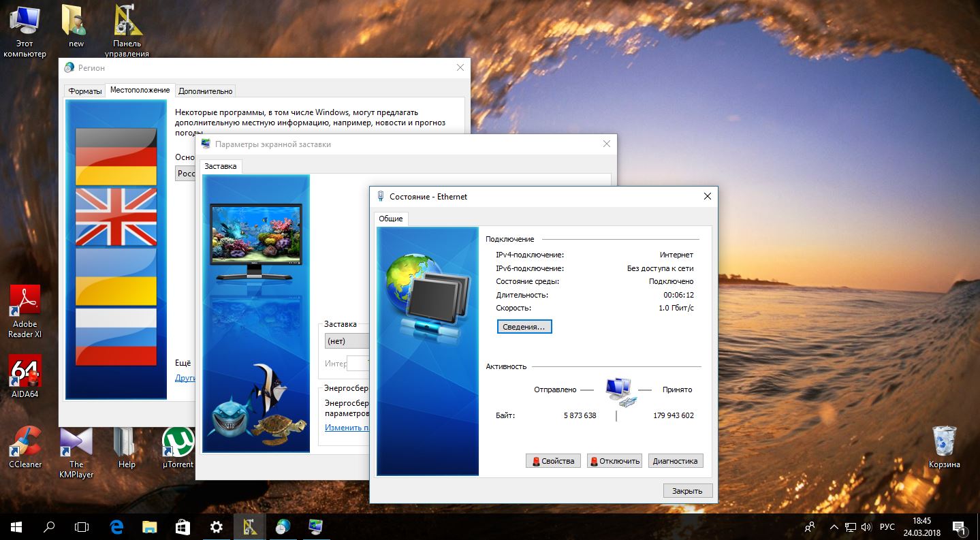Click the 'IPv6-подключение:' label

tap(530, 268)
